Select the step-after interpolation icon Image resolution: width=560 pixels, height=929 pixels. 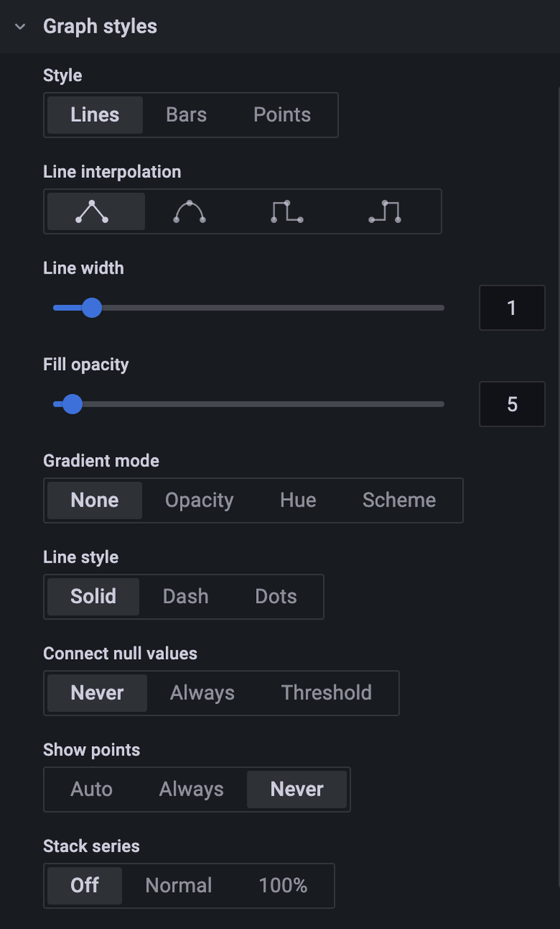[384, 211]
